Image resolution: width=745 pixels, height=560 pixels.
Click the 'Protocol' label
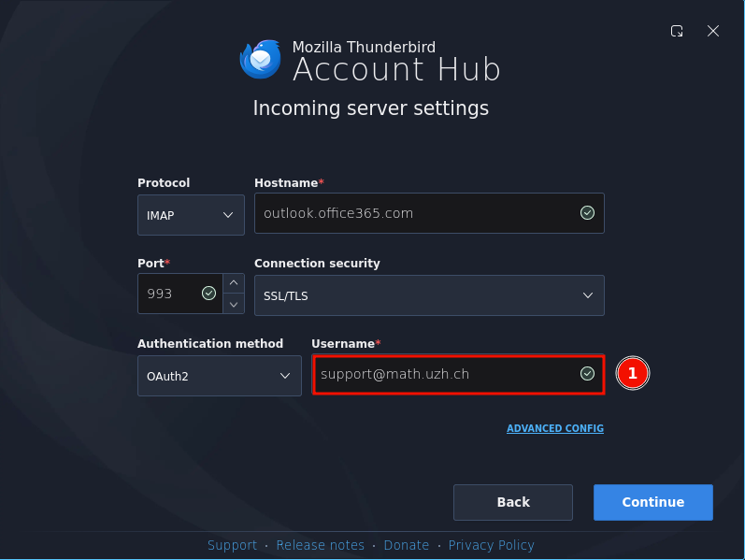[164, 182]
